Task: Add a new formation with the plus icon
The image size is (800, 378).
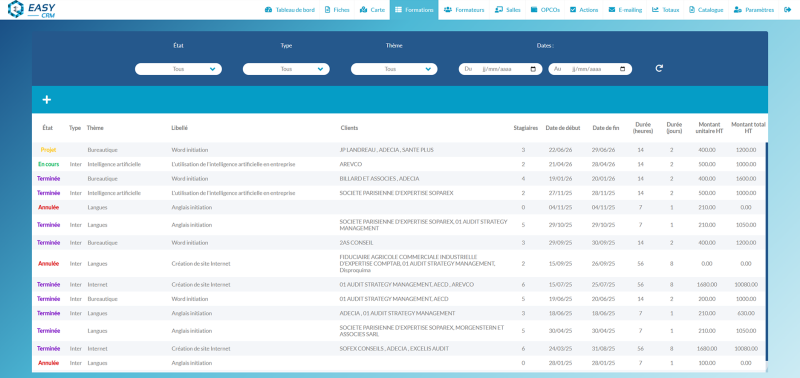Action: [x=46, y=100]
